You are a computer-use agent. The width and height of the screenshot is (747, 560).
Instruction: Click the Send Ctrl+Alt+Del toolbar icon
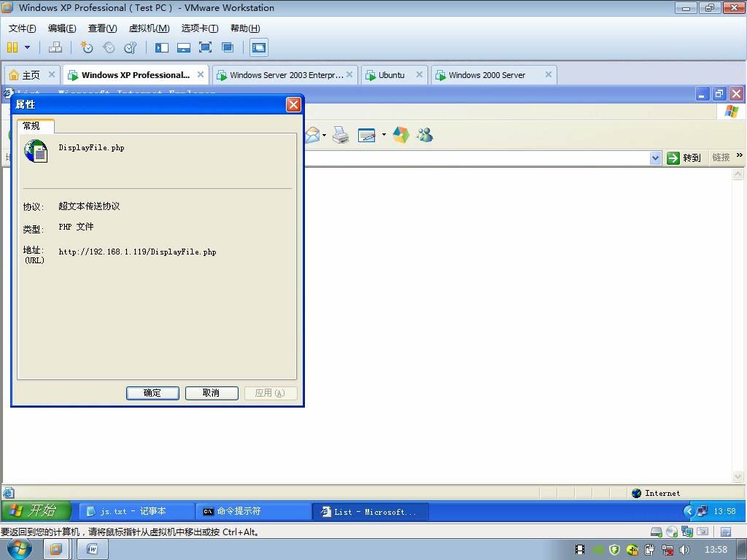coord(55,47)
